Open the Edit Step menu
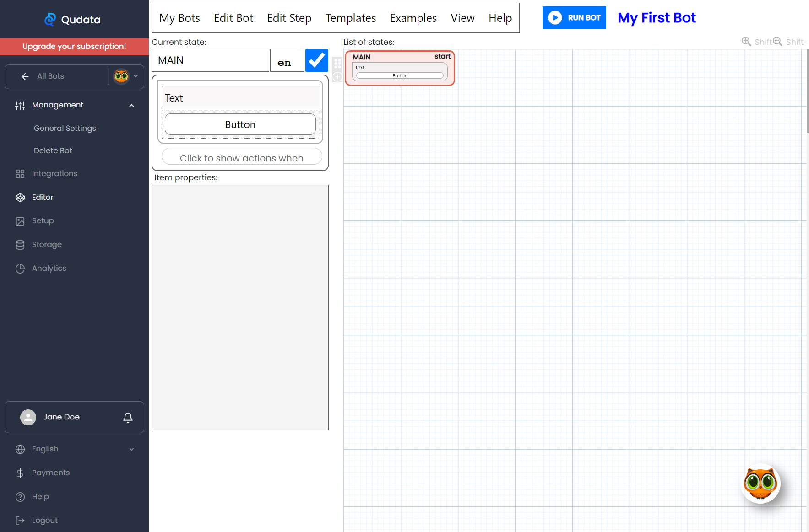This screenshot has width=809, height=532. pyautogui.click(x=289, y=18)
